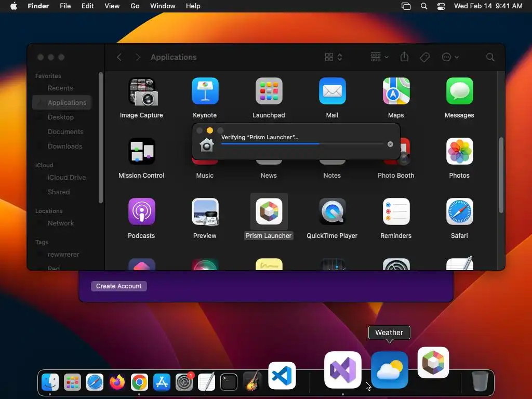Open the Go menu
The height and width of the screenshot is (399, 532).
(x=135, y=6)
